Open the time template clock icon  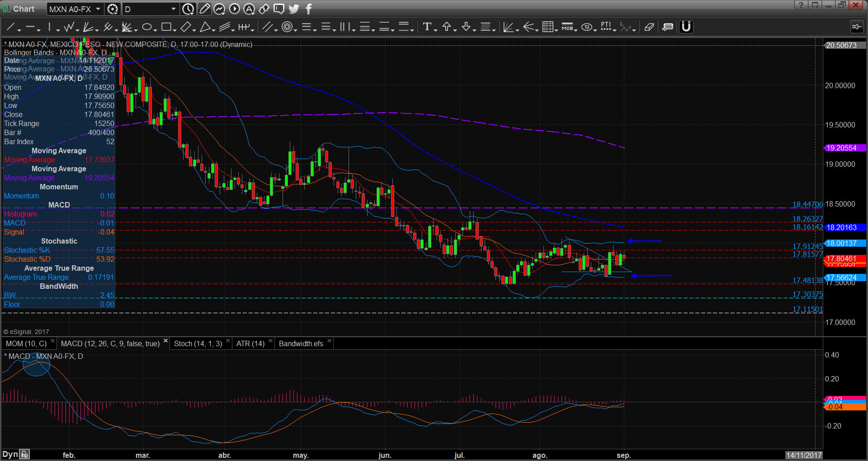click(x=189, y=9)
